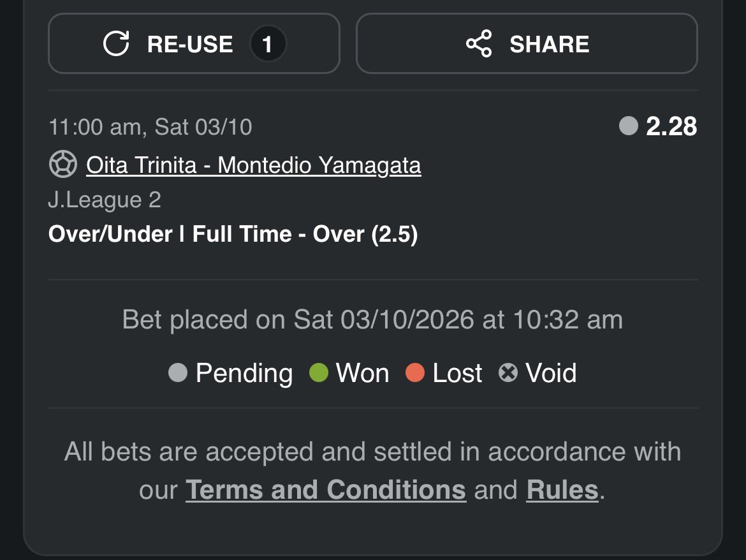Click the RE-USE refresh arrow icon
746x560 pixels.
pos(116,43)
